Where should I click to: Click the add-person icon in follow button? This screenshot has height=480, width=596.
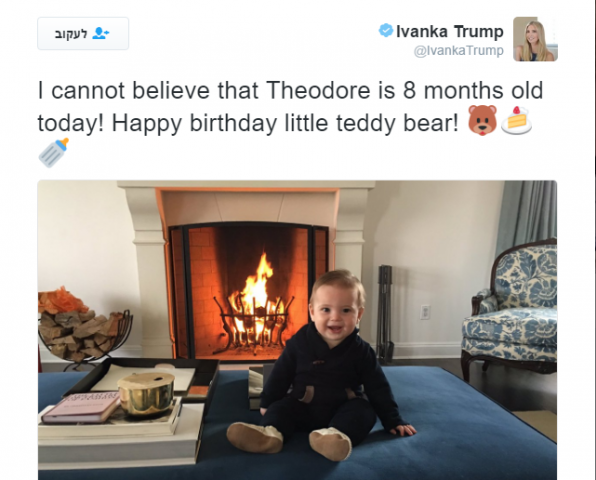click(101, 33)
